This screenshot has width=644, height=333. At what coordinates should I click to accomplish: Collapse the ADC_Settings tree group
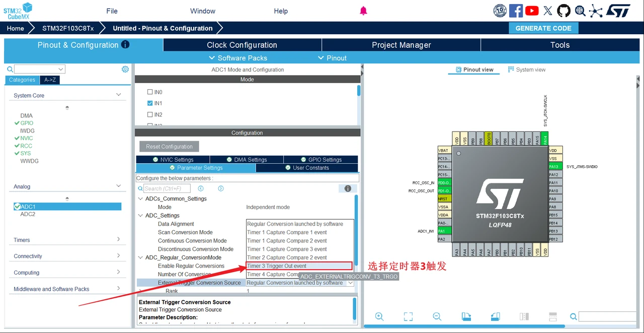click(140, 216)
